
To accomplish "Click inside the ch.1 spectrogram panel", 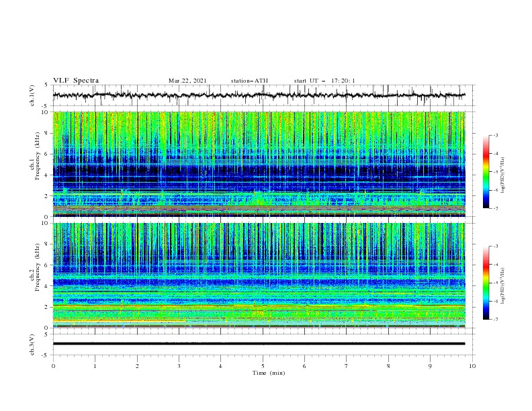I will (x=259, y=164).
